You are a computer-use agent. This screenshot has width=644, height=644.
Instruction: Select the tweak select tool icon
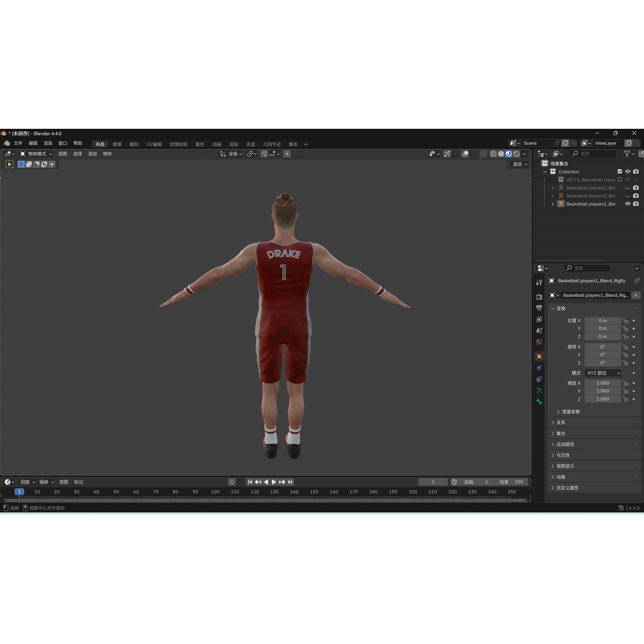point(10,165)
